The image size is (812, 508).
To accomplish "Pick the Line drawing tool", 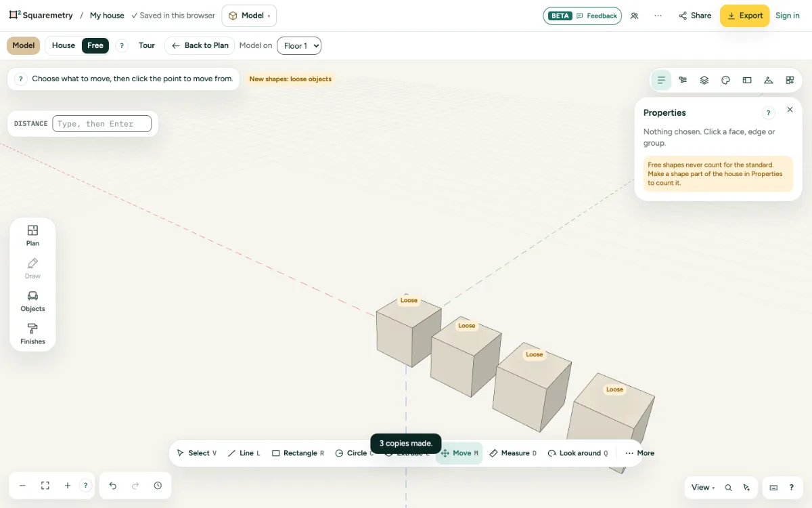I will (x=244, y=453).
